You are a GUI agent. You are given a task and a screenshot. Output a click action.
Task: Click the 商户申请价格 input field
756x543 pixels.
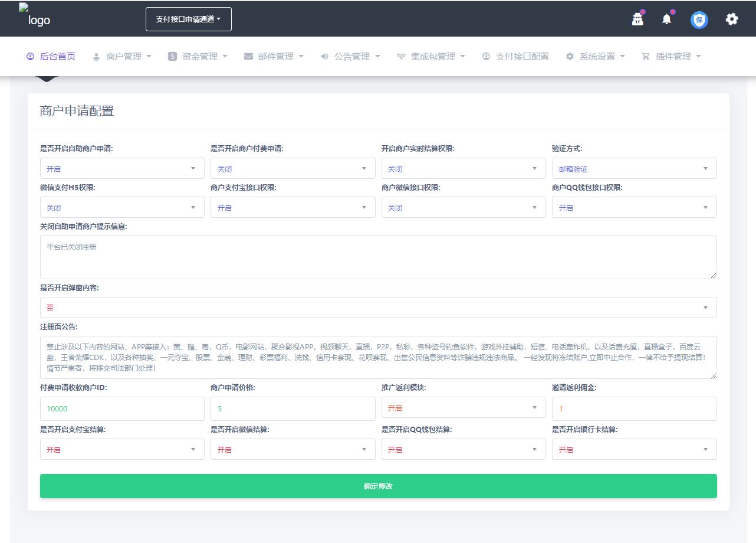(x=292, y=408)
